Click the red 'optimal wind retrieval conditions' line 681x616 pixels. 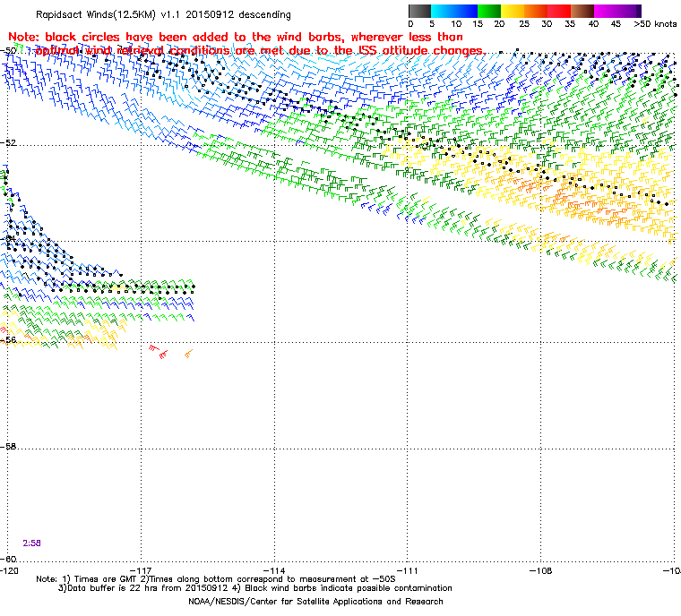point(261,51)
